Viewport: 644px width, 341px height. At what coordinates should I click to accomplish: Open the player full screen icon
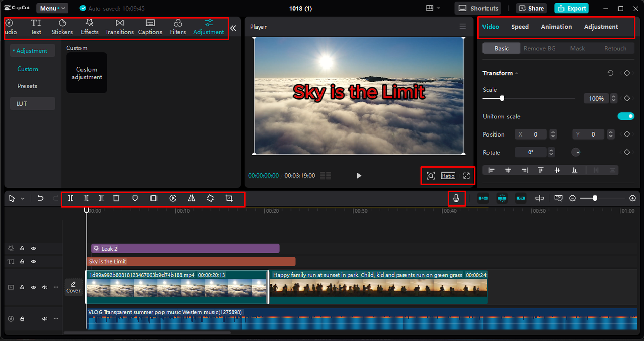tap(466, 175)
